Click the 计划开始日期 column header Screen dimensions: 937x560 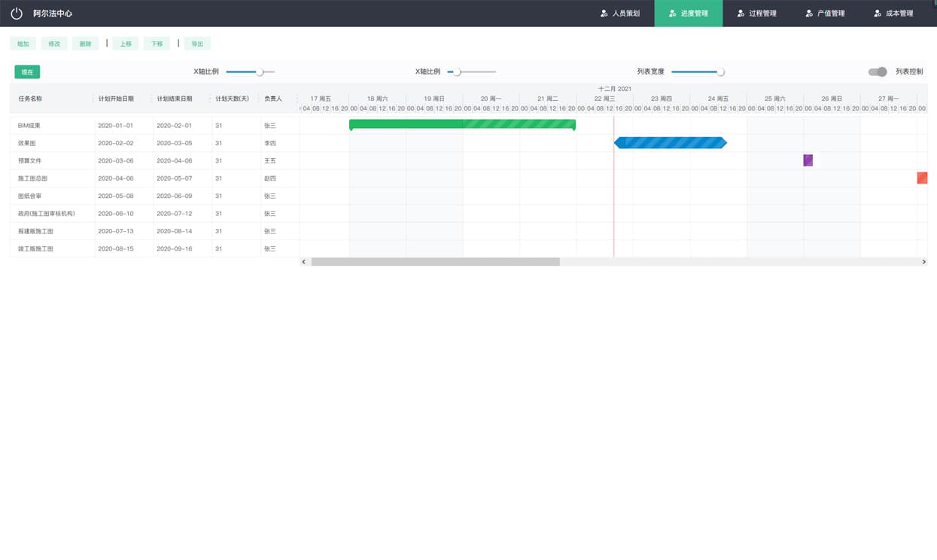[116, 99]
